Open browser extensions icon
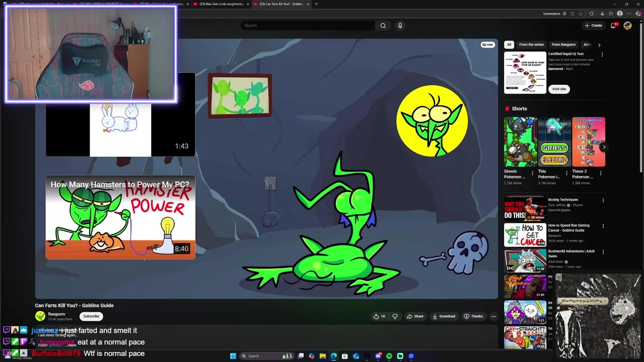Screen dimensions: 644x362 coord(591,14)
